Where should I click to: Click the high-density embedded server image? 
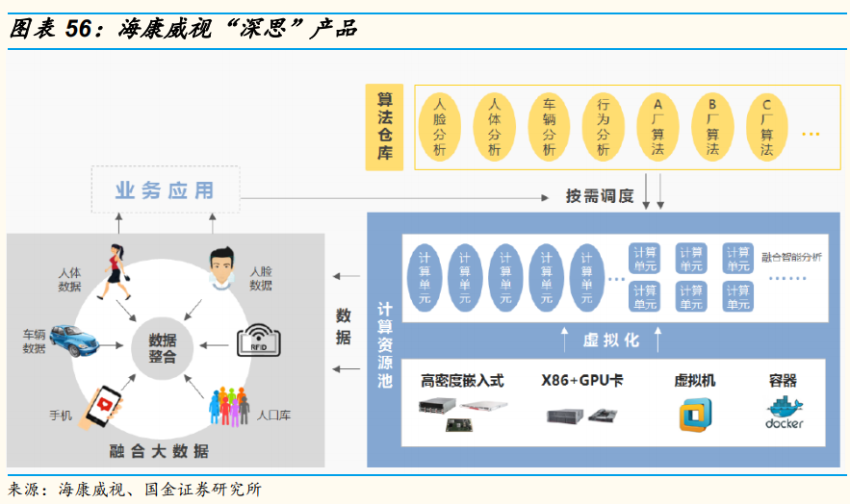tap(462, 415)
